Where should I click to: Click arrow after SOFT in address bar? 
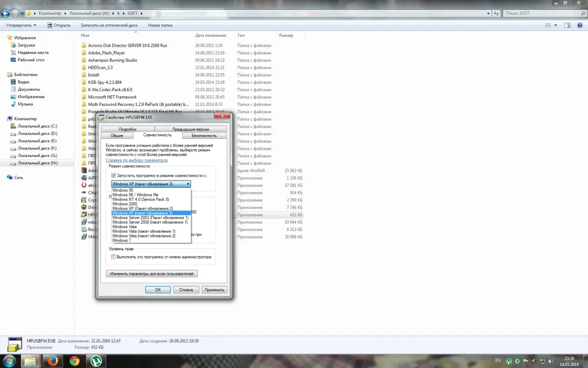click(141, 13)
